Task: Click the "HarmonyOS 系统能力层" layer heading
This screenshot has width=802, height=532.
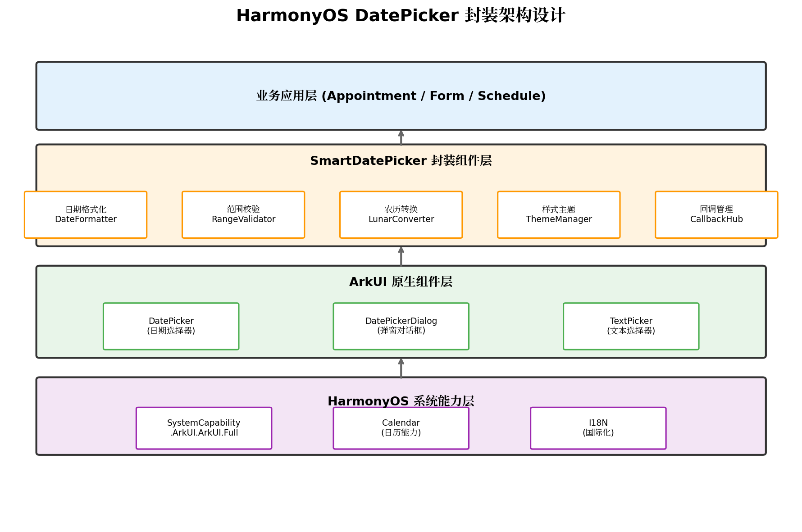Action: pos(401,401)
